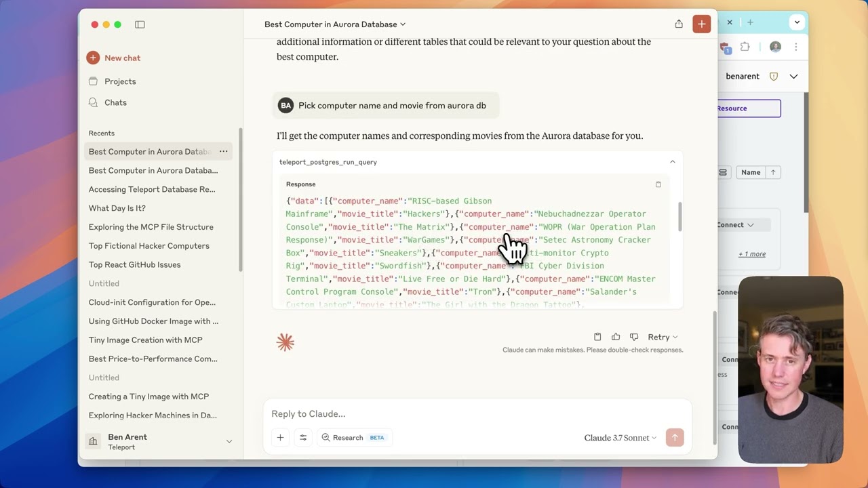Click the Claude starburst logo
Screen dimensions: 868x488
tap(285, 342)
